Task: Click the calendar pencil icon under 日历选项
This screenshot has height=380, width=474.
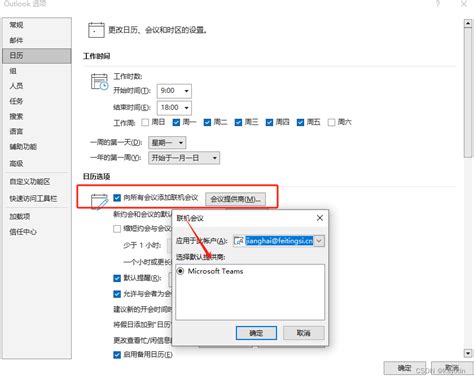Action: click(x=99, y=201)
